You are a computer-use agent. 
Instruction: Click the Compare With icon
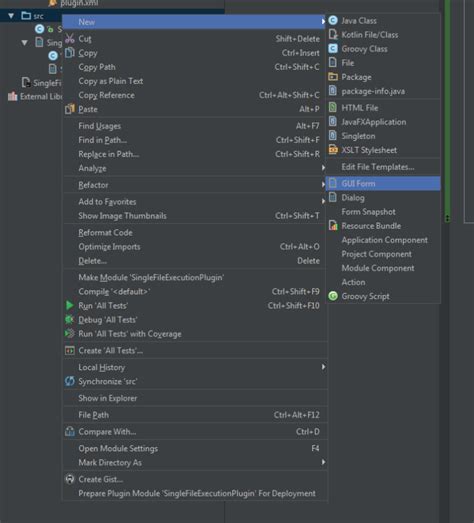pyautogui.click(x=70, y=432)
